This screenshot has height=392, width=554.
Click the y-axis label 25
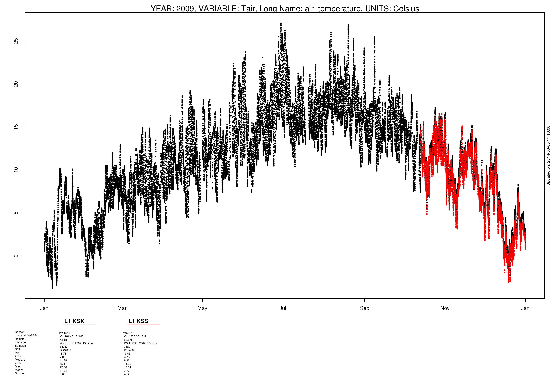[x=16, y=41]
